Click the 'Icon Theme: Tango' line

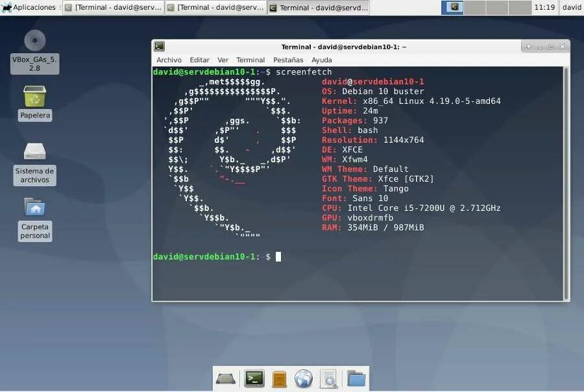(365, 189)
